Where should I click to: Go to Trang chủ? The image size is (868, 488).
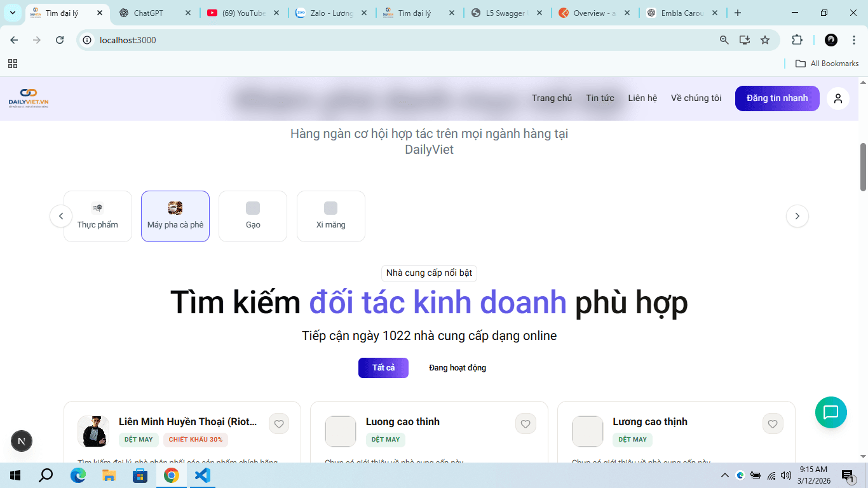552,98
